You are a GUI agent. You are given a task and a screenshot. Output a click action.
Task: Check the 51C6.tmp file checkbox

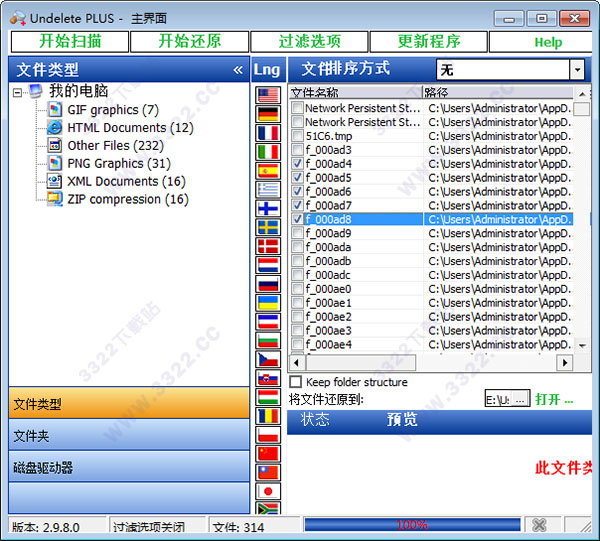(x=297, y=135)
